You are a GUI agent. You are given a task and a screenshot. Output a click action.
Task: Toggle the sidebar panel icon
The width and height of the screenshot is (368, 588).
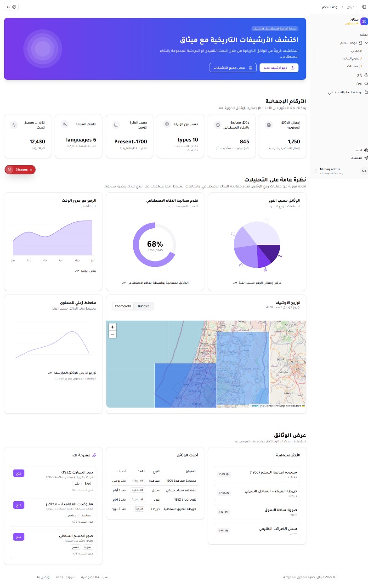[x=364, y=7]
